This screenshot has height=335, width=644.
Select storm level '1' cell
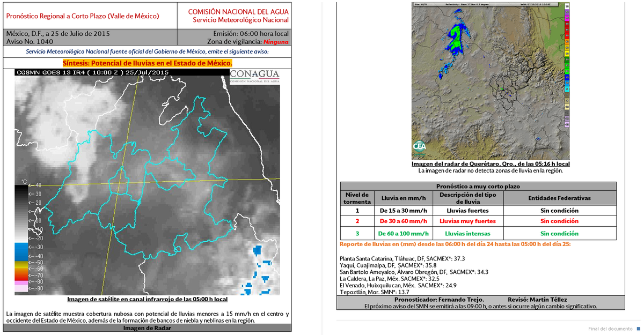[357, 210]
